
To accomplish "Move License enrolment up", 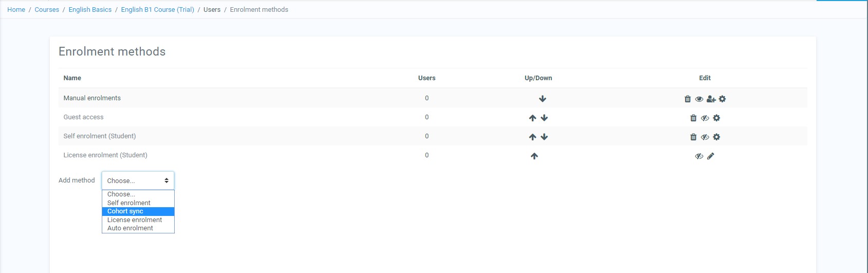I will 534,156.
